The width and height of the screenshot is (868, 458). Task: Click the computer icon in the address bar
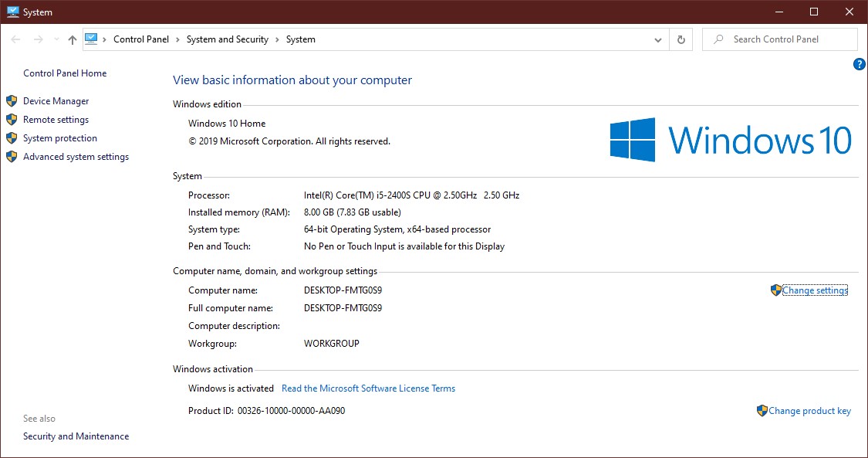[x=92, y=39]
